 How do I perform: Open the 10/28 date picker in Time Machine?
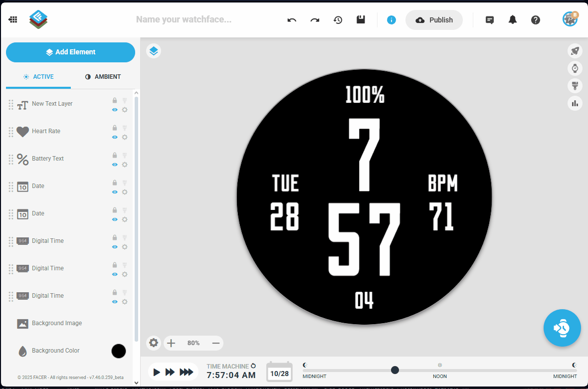279,371
